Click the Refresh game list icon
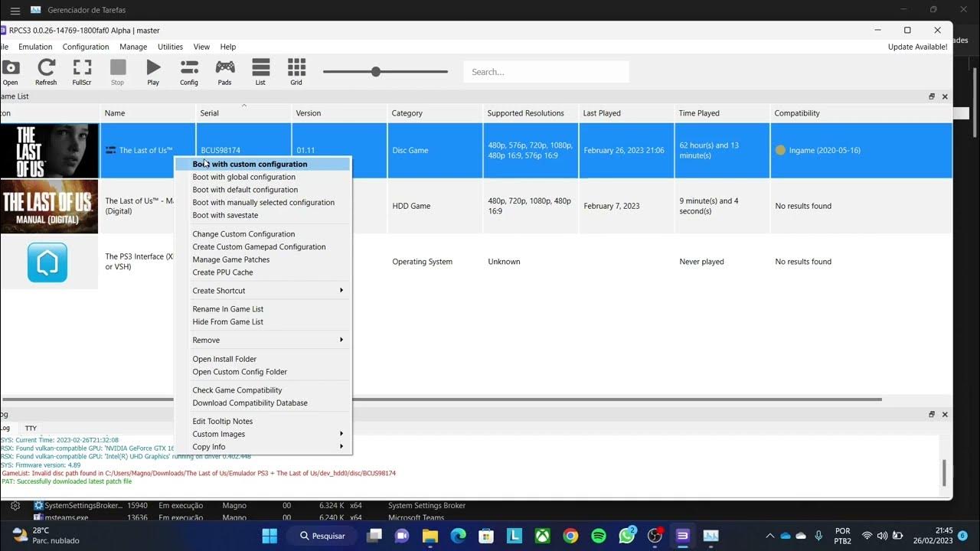Screen dimensions: 980x551 coord(46,73)
